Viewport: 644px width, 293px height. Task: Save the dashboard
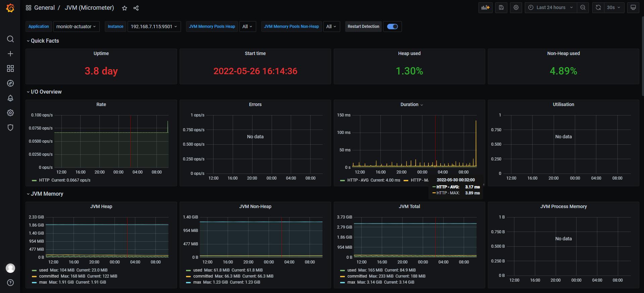click(501, 7)
